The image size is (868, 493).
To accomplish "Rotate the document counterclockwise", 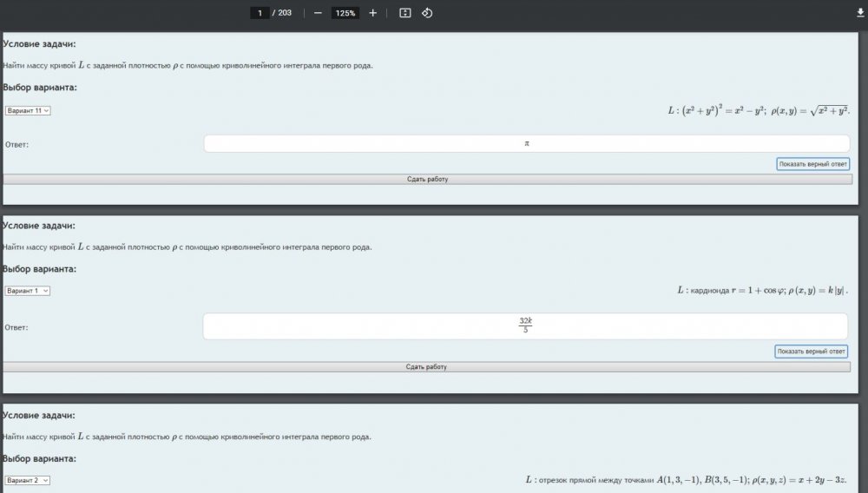I will point(427,13).
